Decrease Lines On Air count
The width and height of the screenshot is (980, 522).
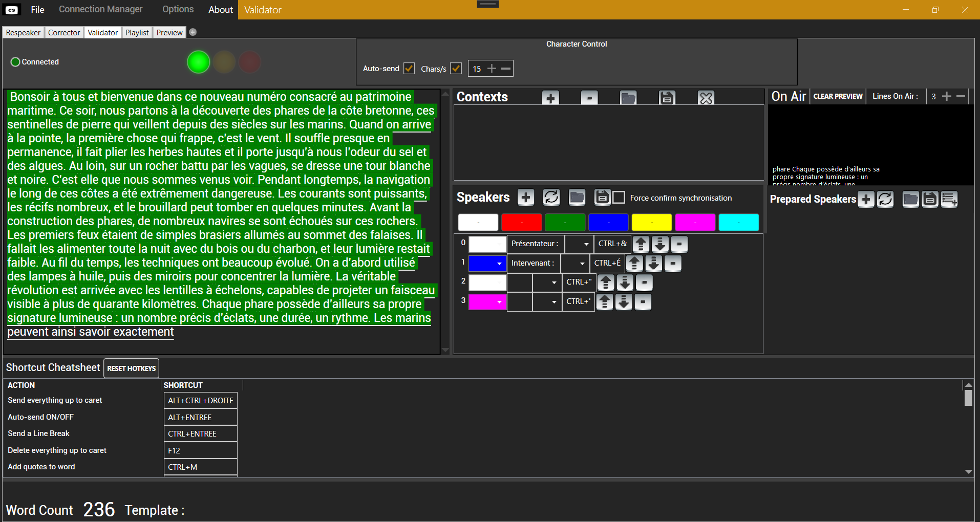click(961, 96)
